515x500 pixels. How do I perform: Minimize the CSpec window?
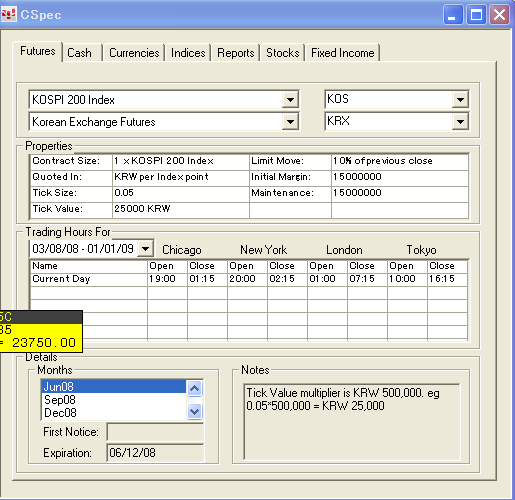point(452,15)
